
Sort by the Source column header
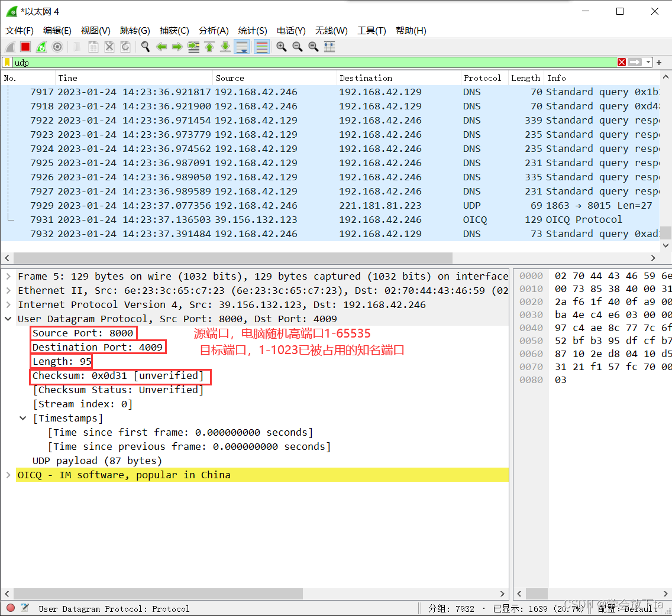click(274, 78)
